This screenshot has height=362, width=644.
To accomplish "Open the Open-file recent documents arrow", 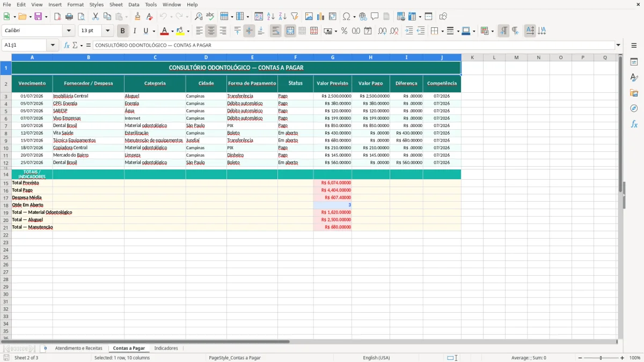I will 30,17.
